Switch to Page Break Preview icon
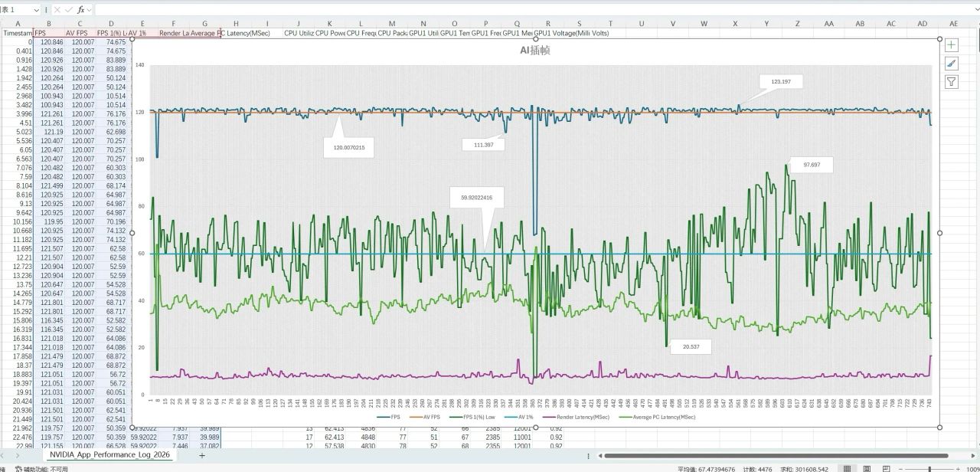Viewport: 980px width, 472px height. tap(887, 468)
